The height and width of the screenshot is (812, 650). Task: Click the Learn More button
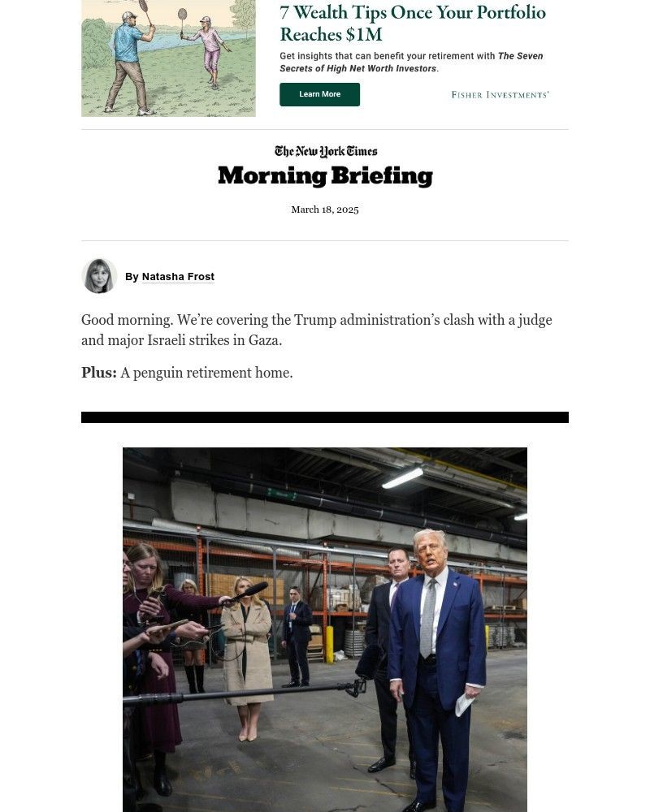coord(319,94)
